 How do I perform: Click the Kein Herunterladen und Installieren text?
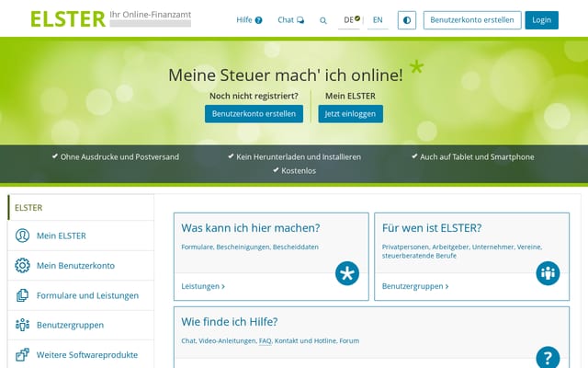pyautogui.click(x=299, y=157)
